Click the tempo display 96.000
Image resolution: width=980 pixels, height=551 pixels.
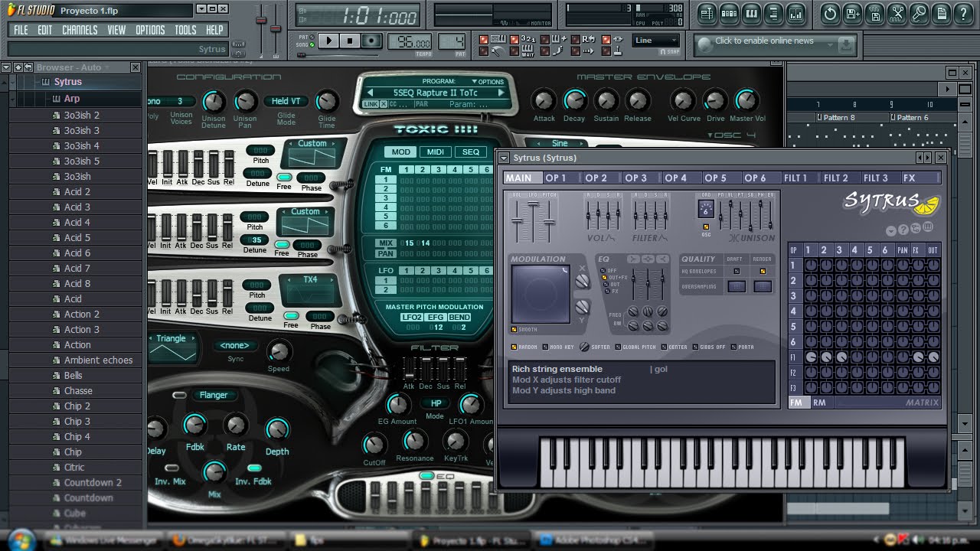coord(410,42)
